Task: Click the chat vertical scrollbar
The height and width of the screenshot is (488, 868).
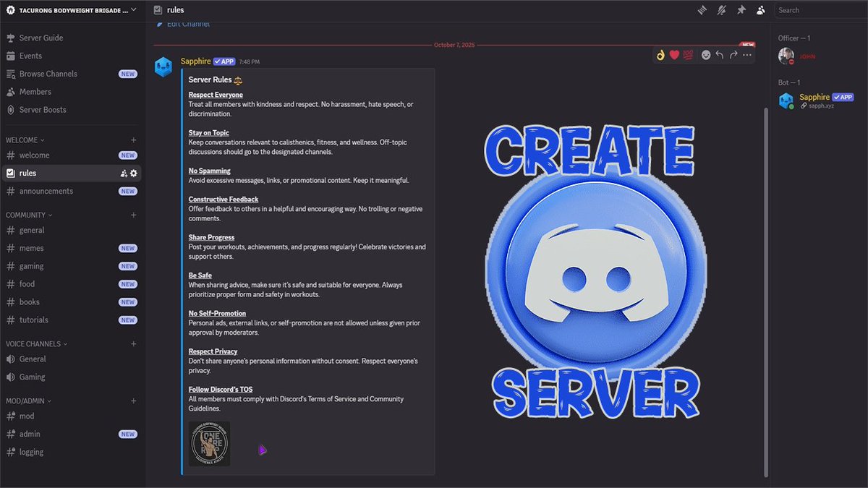Action: (x=766, y=292)
